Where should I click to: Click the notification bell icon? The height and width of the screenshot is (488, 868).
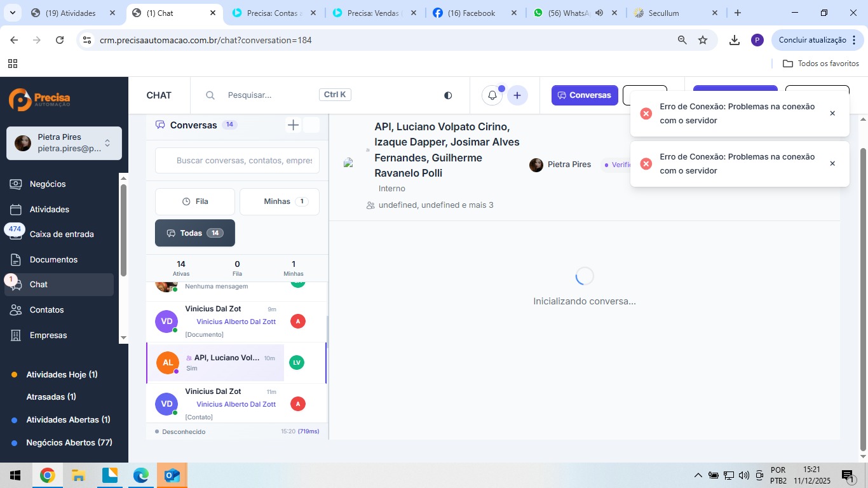click(492, 95)
